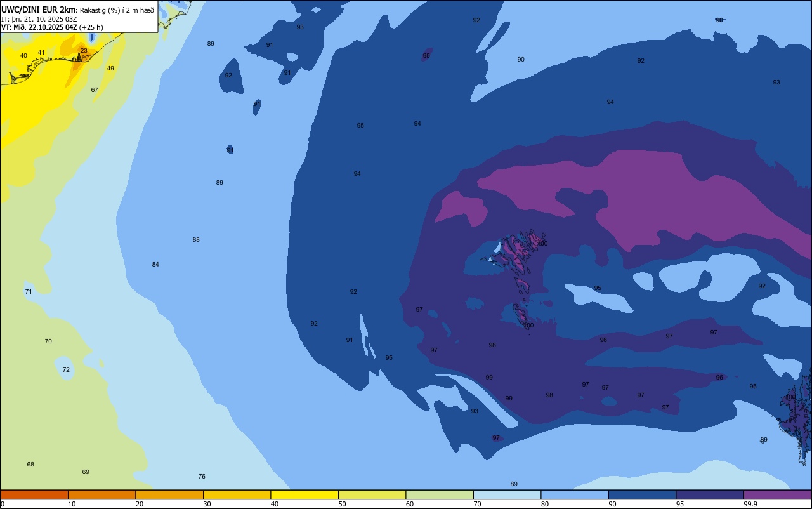812x509 pixels.
Task: Select the pale blue 70–80 legend band
Action: (507, 494)
